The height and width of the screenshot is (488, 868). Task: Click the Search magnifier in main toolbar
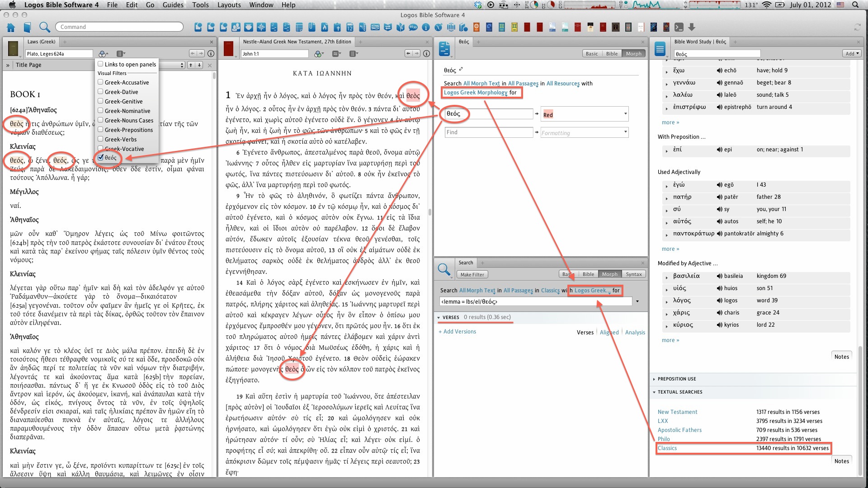point(44,27)
